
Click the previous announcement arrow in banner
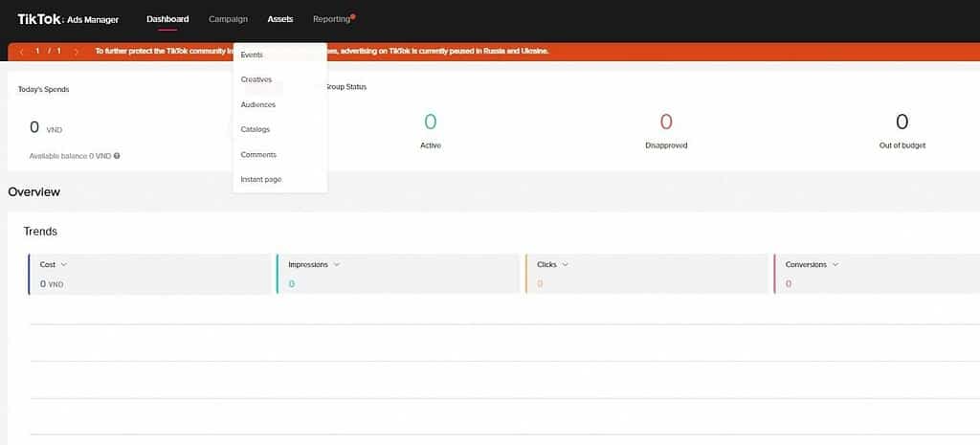[21, 51]
